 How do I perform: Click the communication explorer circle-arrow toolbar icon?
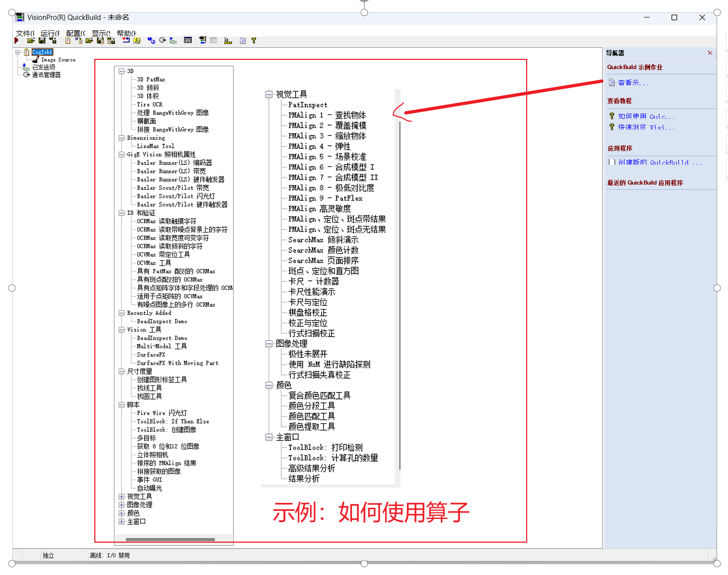tap(162, 40)
